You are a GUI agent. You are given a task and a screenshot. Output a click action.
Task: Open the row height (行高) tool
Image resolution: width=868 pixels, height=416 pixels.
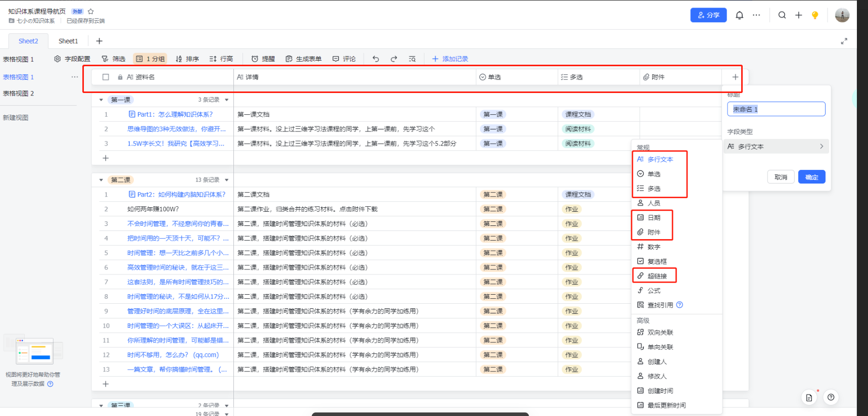pos(221,59)
